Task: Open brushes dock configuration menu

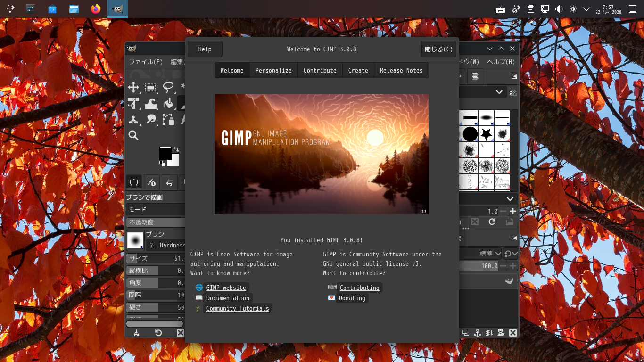Action: point(514,76)
